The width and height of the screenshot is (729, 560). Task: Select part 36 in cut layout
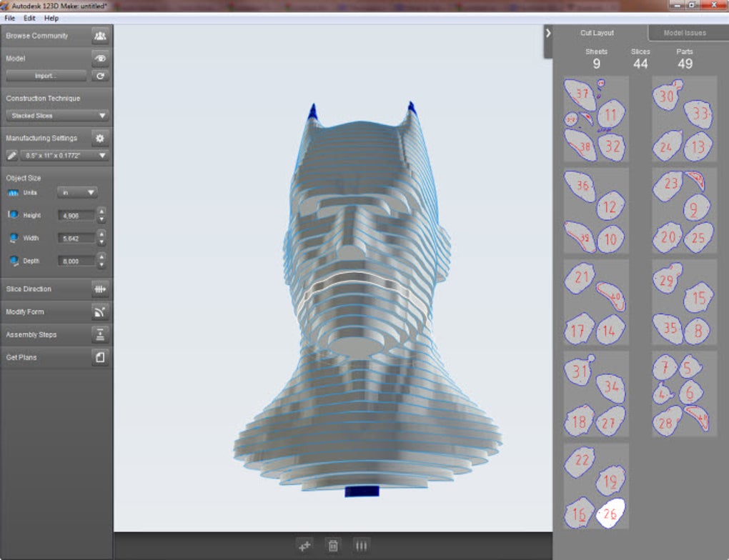click(580, 186)
